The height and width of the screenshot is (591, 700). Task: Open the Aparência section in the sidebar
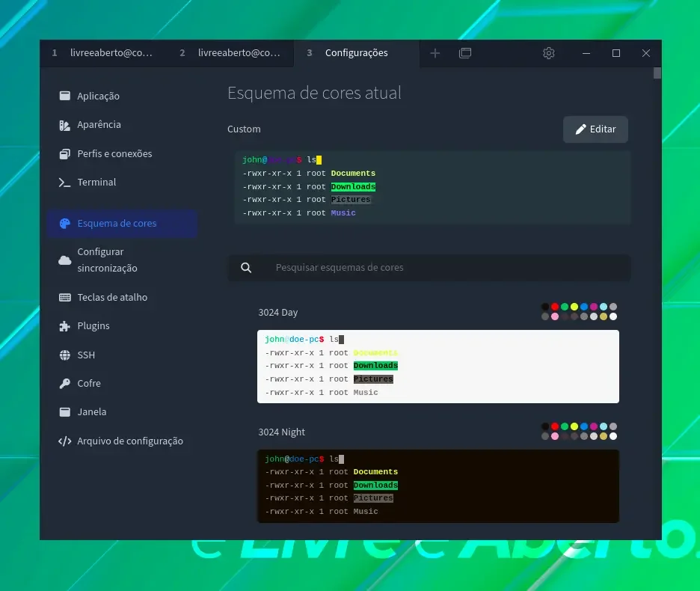point(122,125)
